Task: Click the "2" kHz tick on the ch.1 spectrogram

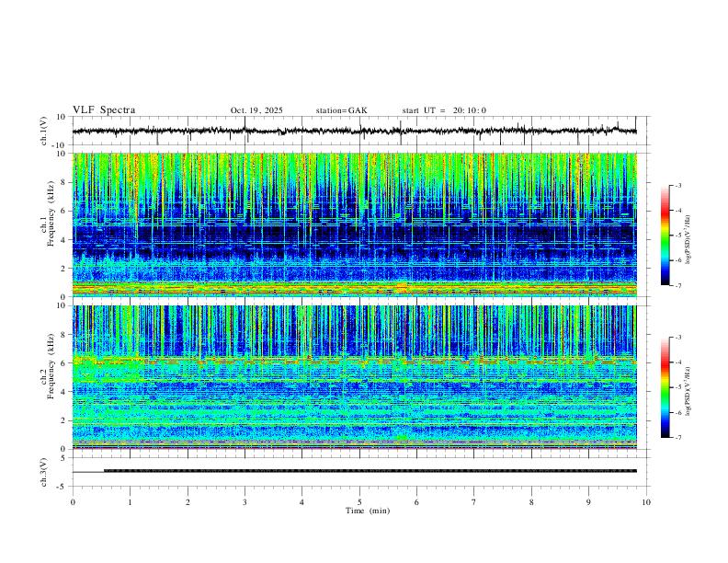Action: click(63, 268)
